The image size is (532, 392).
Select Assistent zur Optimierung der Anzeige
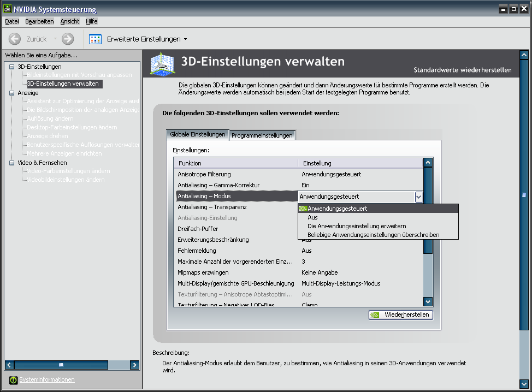(x=83, y=101)
